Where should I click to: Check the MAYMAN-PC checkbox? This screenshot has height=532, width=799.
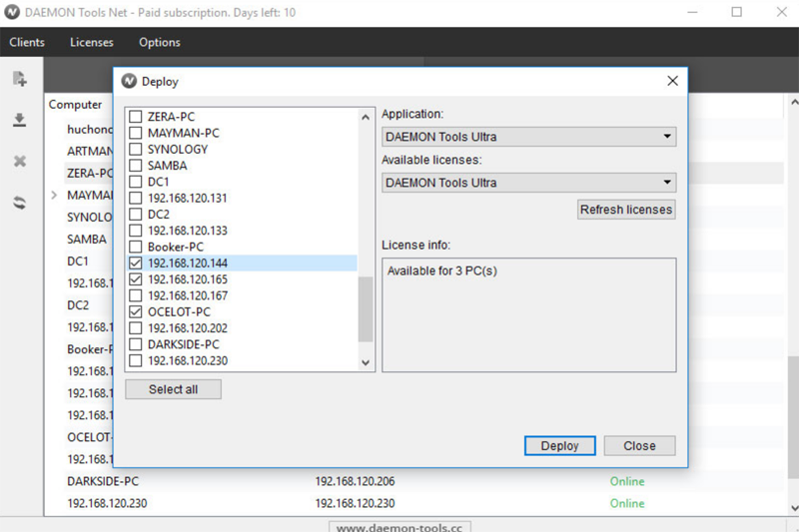click(x=136, y=133)
